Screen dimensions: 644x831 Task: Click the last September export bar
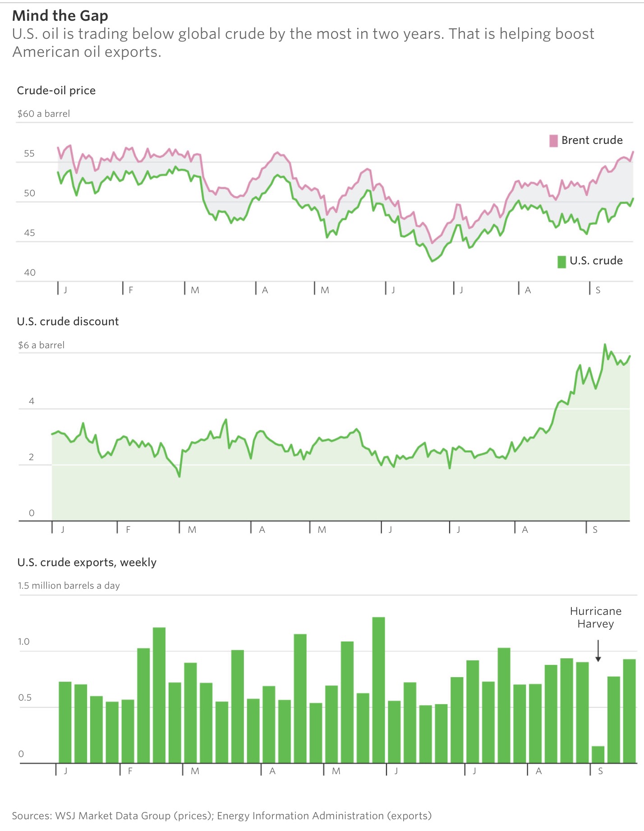[629, 711]
